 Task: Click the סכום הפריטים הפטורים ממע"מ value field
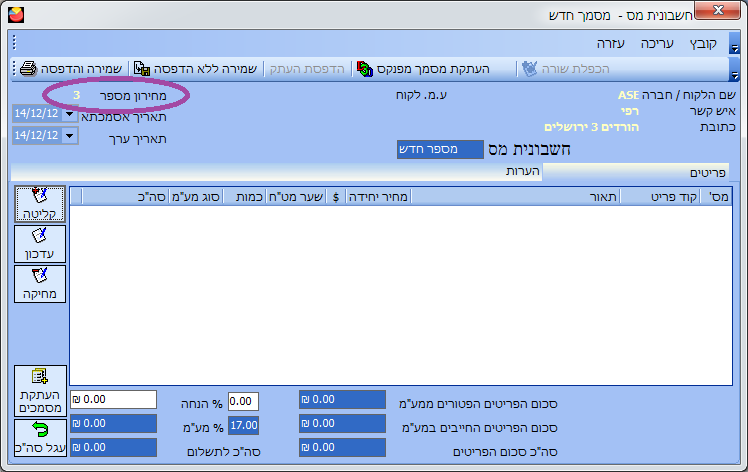tap(342, 399)
